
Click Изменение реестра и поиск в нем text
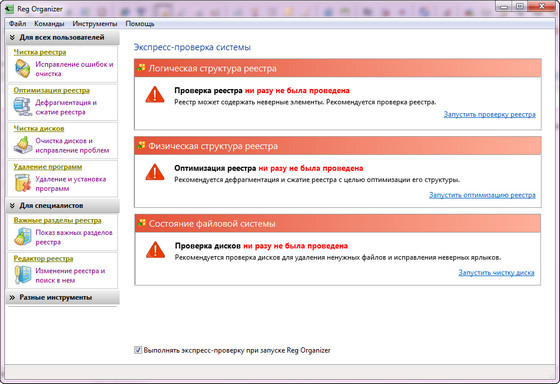[70, 275]
